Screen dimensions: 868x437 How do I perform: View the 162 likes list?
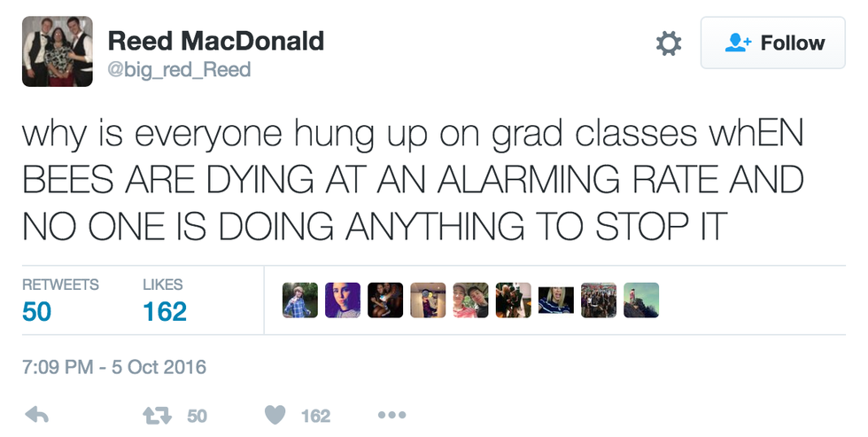[165, 300]
